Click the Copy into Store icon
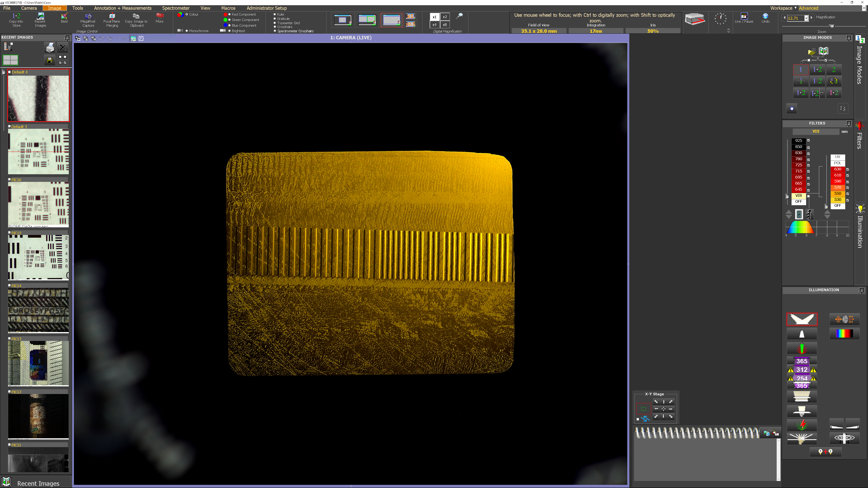The width and height of the screenshot is (868, 488). pyautogui.click(x=16, y=16)
